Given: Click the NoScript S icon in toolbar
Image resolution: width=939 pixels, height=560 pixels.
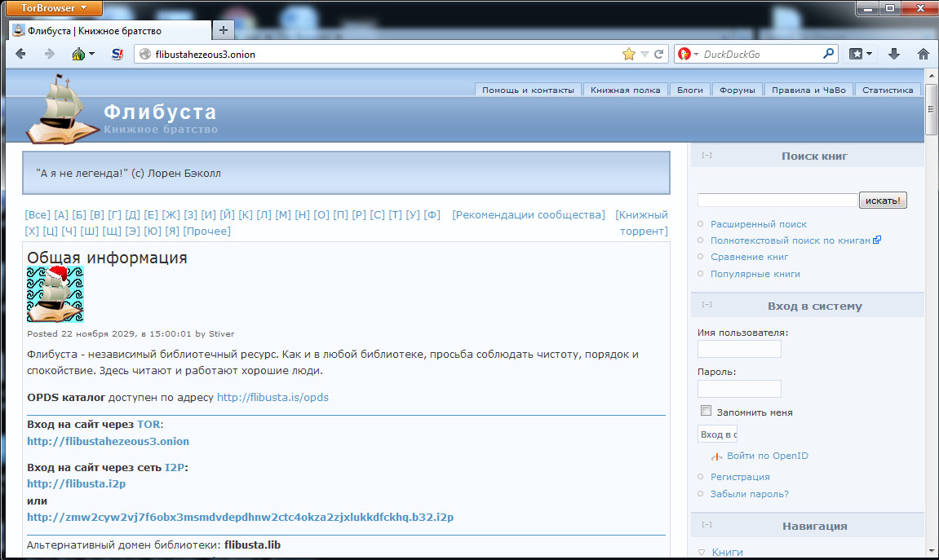Looking at the screenshot, I should coord(117,54).
